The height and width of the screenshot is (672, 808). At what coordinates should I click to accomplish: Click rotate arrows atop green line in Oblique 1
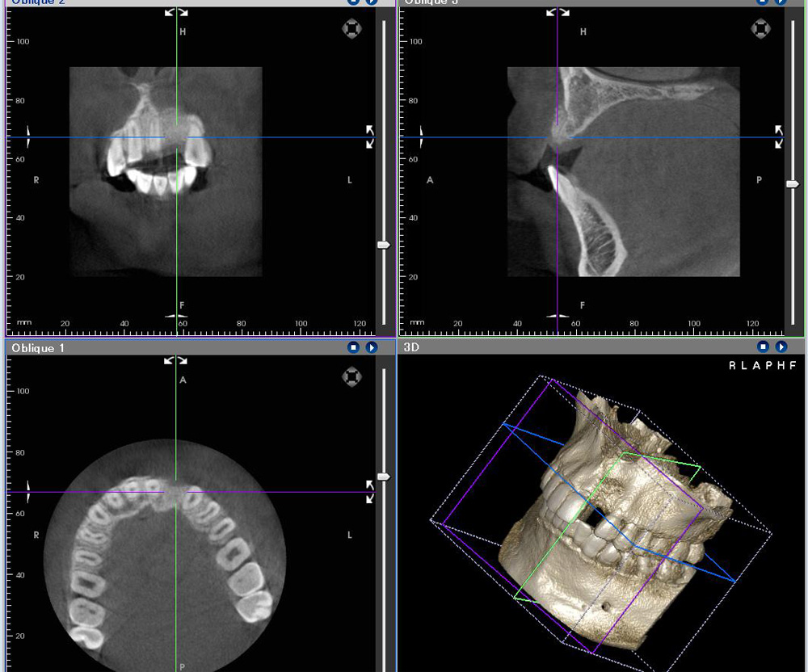tap(176, 360)
